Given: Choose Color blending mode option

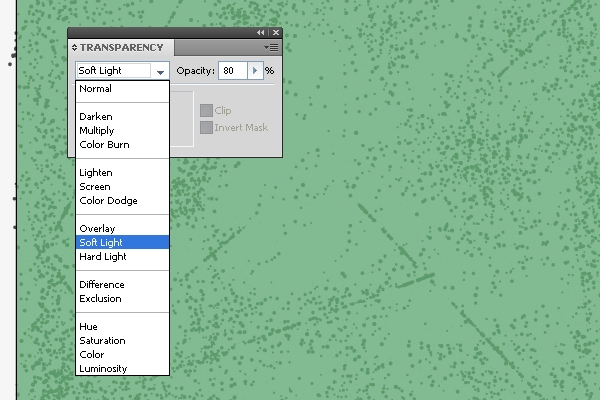Looking at the screenshot, I should click(122, 354).
